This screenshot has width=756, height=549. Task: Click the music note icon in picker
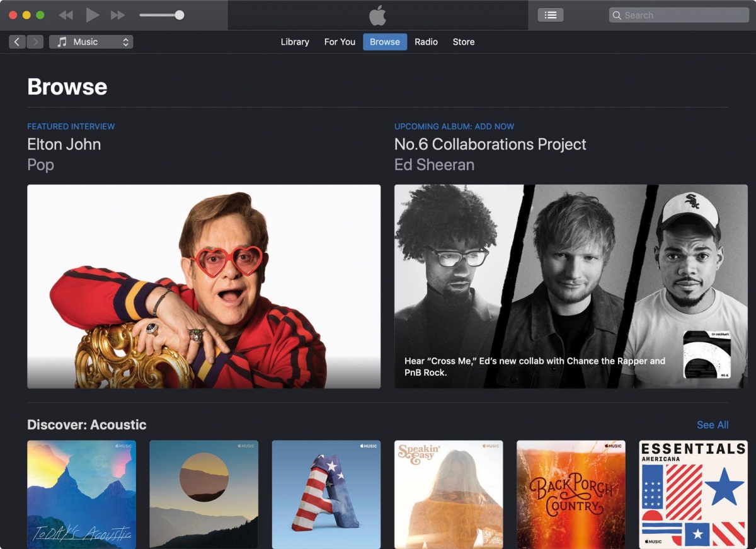tap(62, 42)
